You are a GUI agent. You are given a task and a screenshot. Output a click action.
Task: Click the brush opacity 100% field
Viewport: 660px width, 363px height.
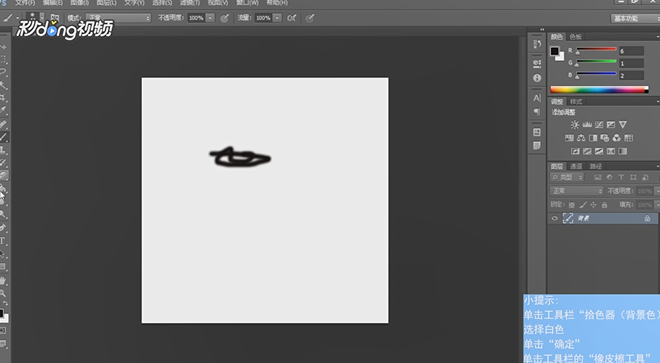pos(196,18)
